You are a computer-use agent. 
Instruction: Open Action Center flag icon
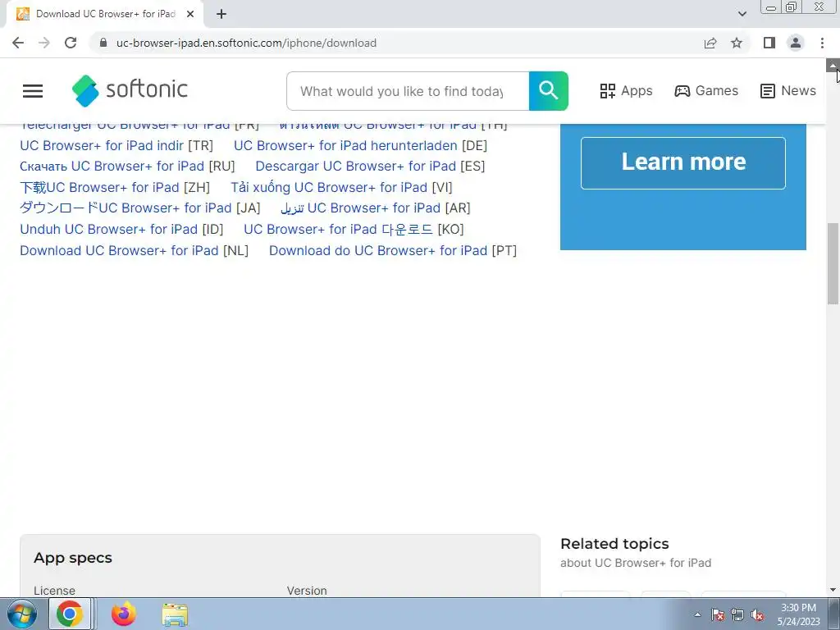coord(717,614)
